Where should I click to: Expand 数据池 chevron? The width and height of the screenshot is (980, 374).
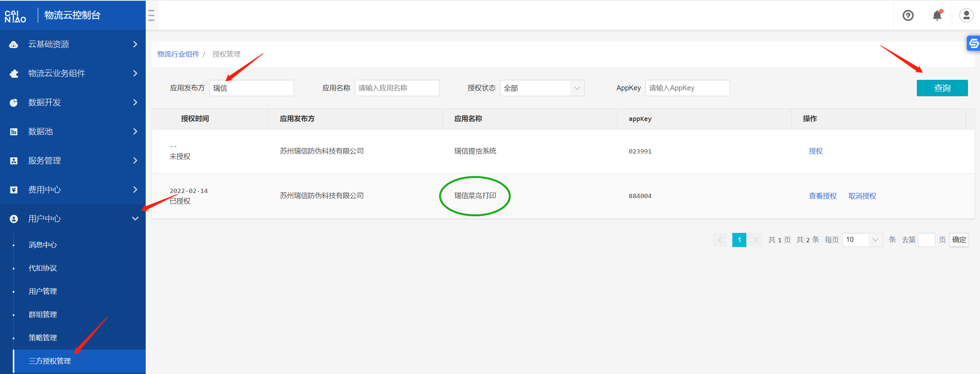(x=135, y=131)
